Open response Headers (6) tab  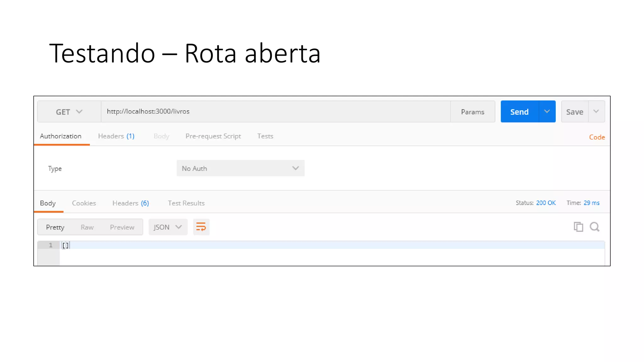coord(131,203)
